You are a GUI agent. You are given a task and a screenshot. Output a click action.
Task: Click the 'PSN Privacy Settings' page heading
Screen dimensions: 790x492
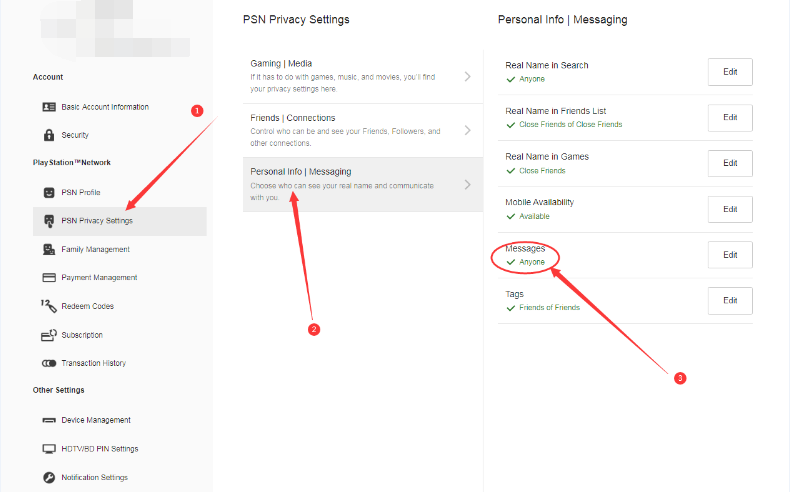(296, 20)
